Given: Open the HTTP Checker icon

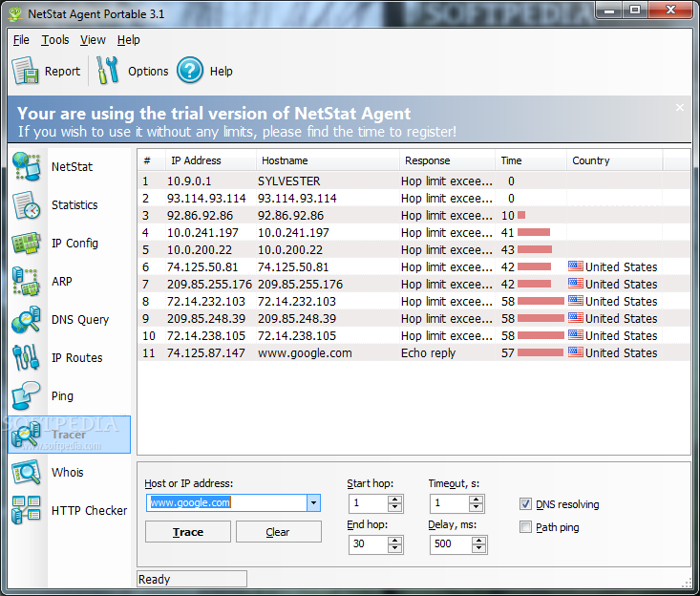Looking at the screenshot, I should click(x=27, y=510).
